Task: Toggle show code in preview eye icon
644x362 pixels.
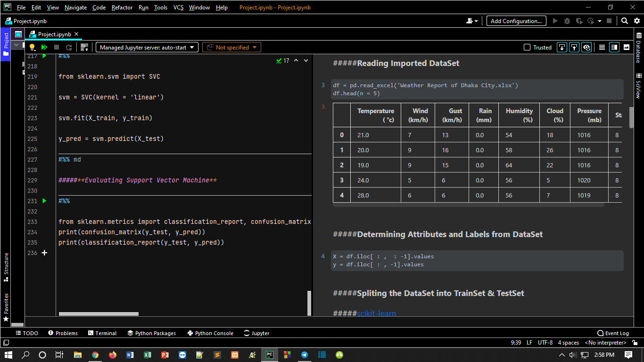Action: tap(586, 47)
